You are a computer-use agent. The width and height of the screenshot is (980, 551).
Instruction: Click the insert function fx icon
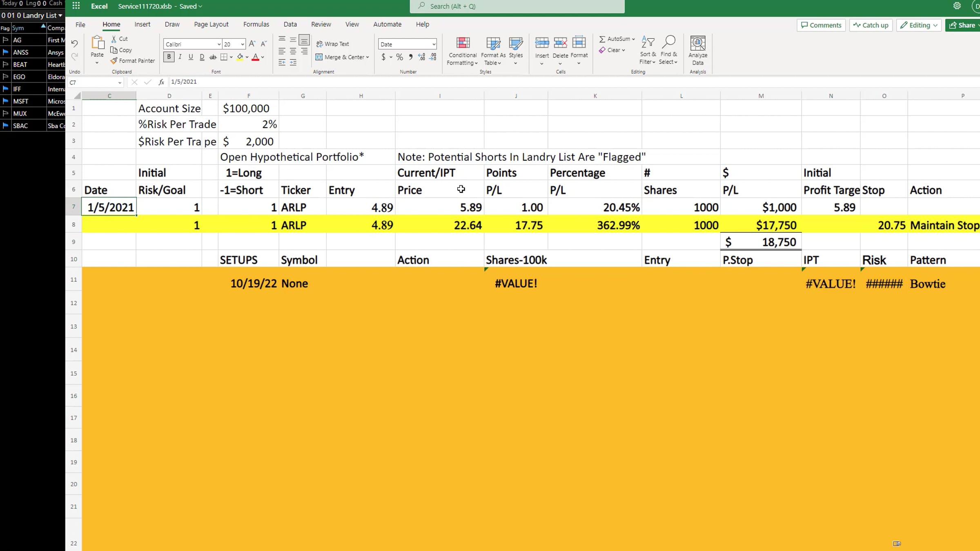coord(162,82)
